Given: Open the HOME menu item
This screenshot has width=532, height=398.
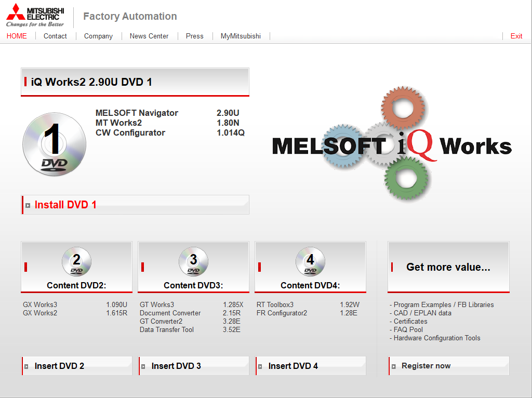Looking at the screenshot, I should 17,36.
